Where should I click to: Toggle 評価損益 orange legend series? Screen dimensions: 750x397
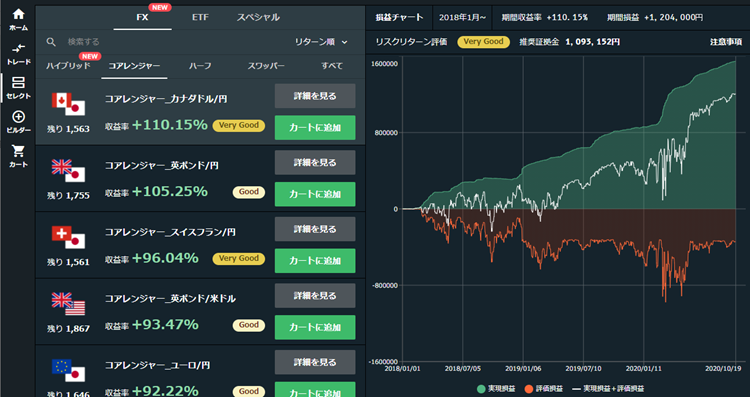pyautogui.click(x=543, y=389)
